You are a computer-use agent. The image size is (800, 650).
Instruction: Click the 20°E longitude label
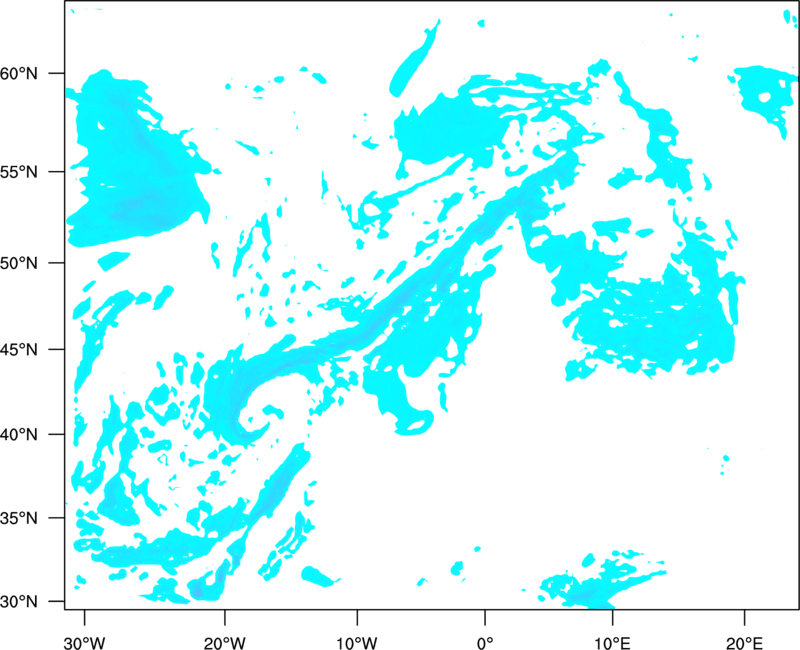coord(744,643)
